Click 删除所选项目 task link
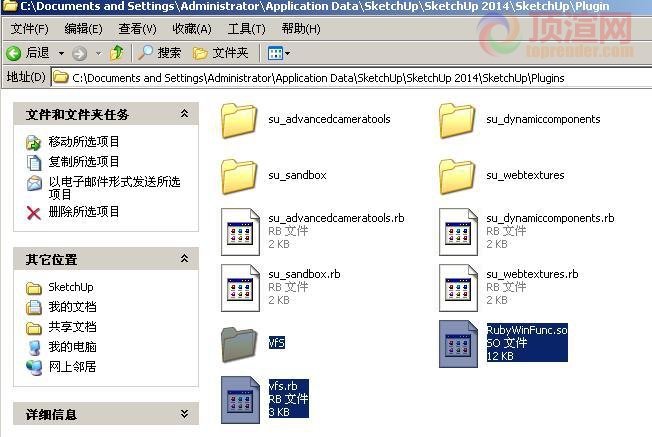 coord(84,212)
